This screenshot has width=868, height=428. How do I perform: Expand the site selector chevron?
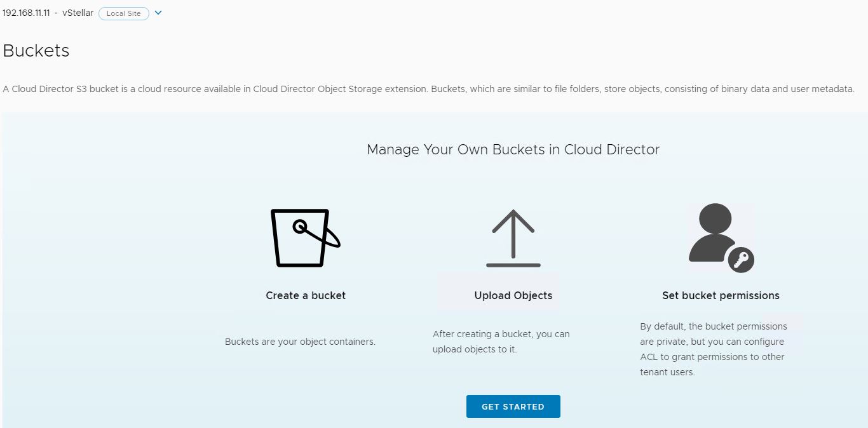click(x=158, y=13)
